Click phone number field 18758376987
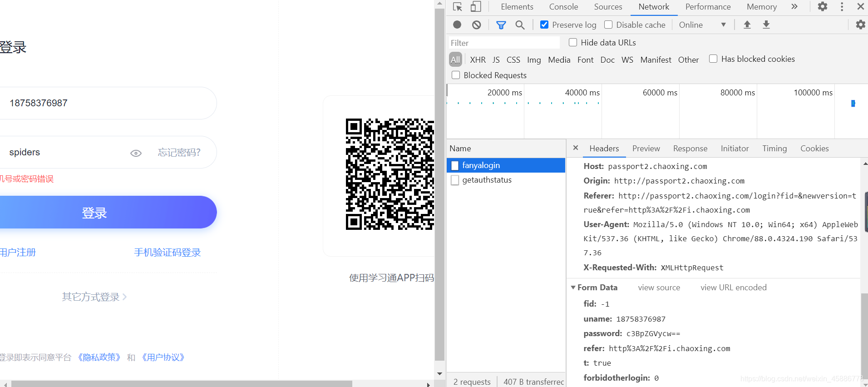The width and height of the screenshot is (868, 387). click(108, 103)
